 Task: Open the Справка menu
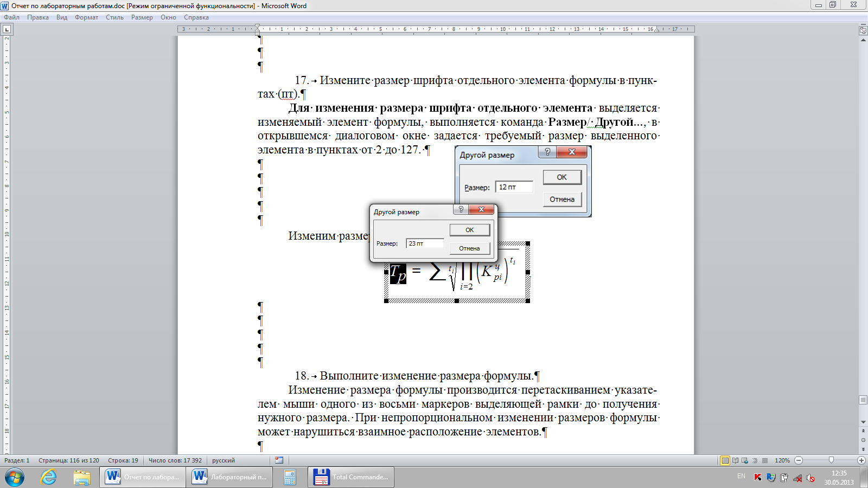click(196, 17)
